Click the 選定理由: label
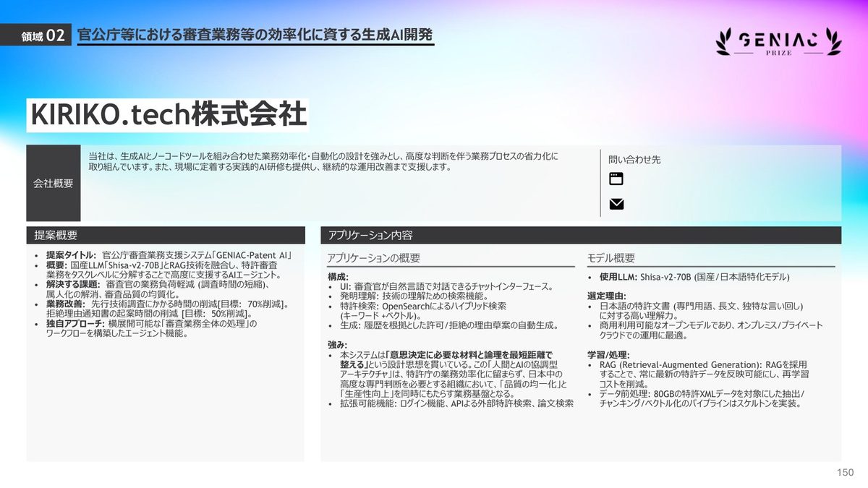The height and width of the screenshot is (488, 868). [606, 296]
